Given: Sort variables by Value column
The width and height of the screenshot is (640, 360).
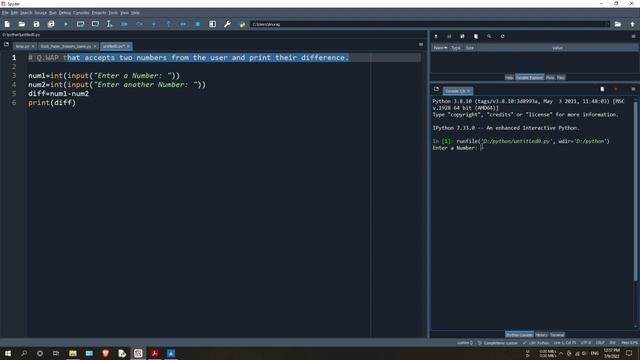Looking at the screenshot, I should tap(557, 48).
